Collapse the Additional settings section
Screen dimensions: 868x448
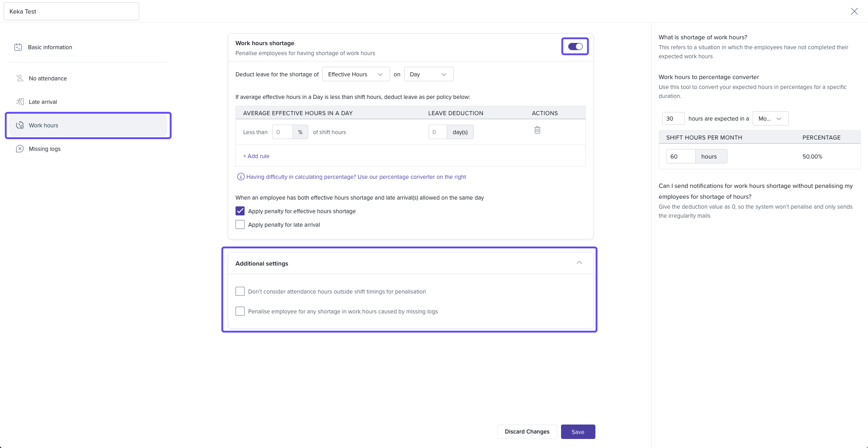point(579,263)
